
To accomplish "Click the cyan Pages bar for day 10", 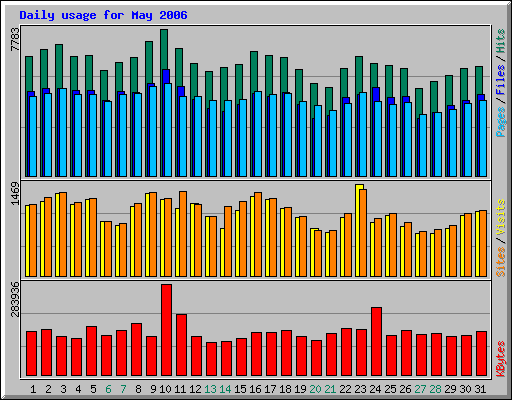I will [168, 130].
